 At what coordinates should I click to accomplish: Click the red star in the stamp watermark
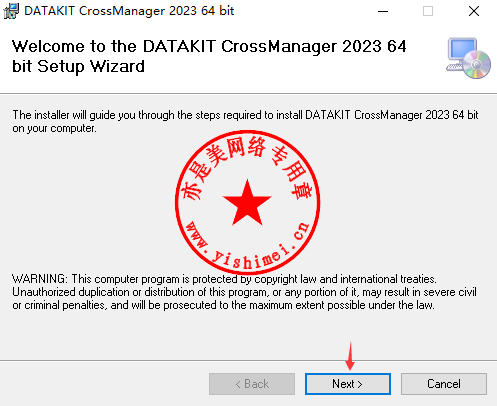click(247, 202)
